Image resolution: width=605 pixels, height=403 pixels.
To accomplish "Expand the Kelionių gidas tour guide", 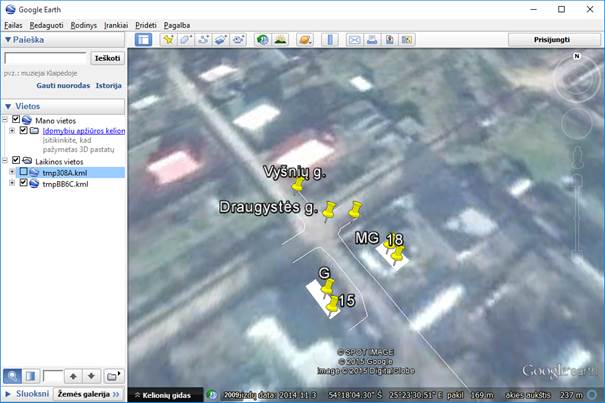I will [163, 395].
